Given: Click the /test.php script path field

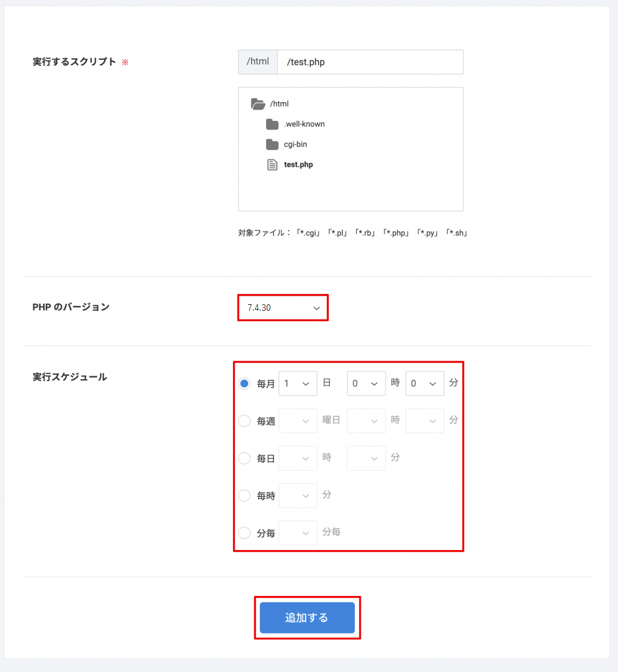Looking at the screenshot, I should pos(370,62).
